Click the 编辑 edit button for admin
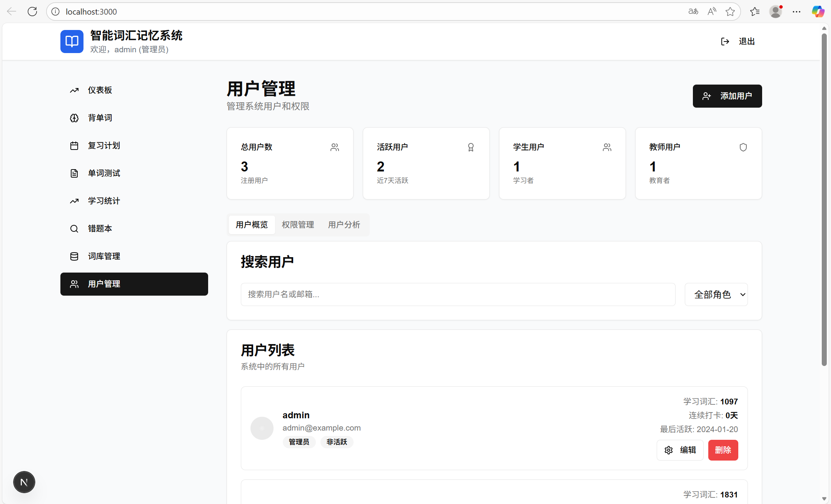Viewport: 831px width, 504px height. [679, 450]
